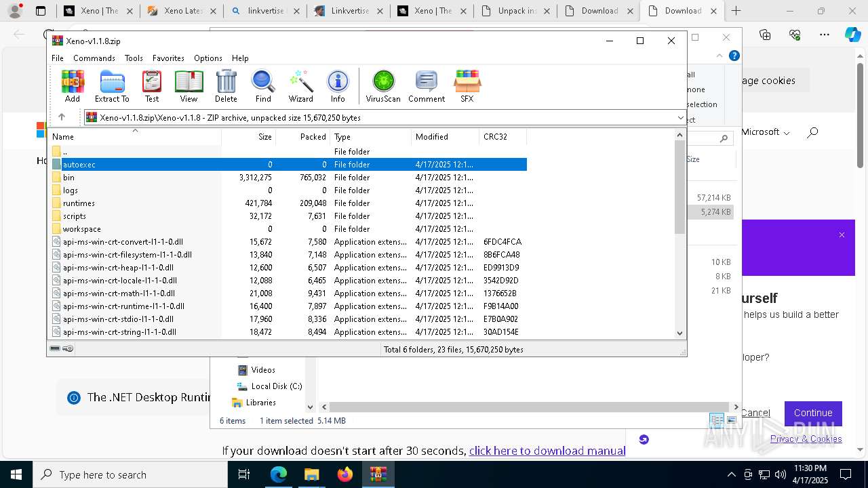Open the Commands menu
Screen dimensions: 868x488
click(x=94, y=58)
